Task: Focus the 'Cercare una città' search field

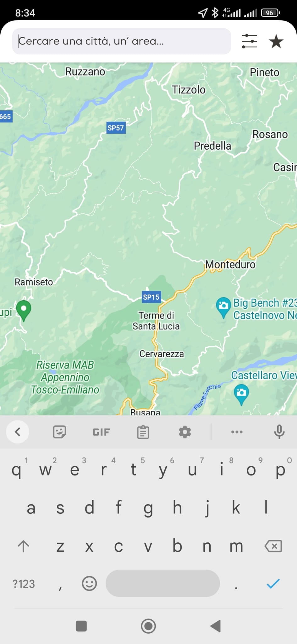Action: [122, 41]
